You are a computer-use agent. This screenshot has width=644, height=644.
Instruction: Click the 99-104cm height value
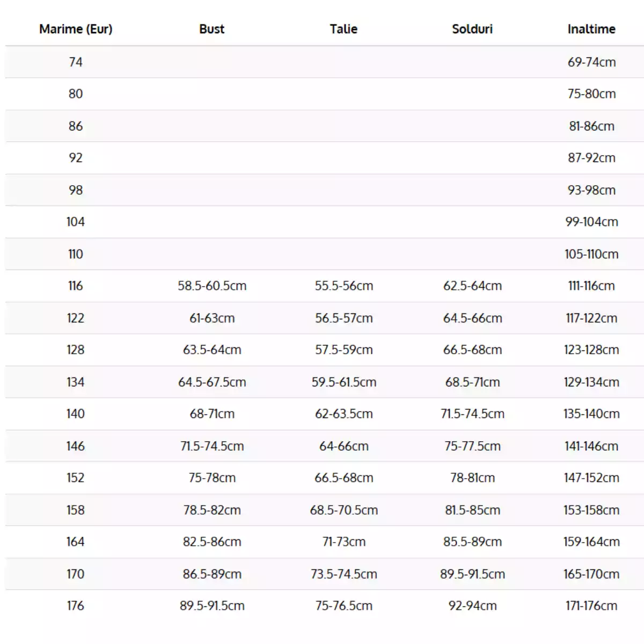[591, 222]
